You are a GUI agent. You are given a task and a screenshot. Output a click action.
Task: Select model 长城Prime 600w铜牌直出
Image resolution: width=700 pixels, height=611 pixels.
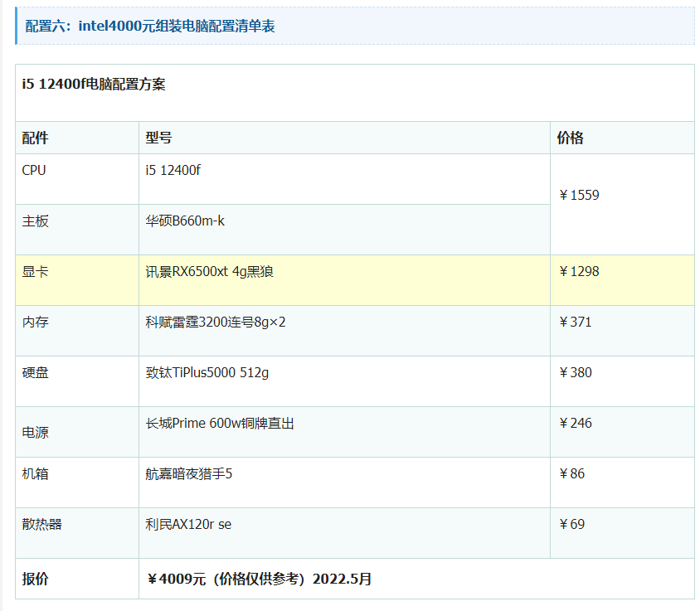click(x=220, y=423)
